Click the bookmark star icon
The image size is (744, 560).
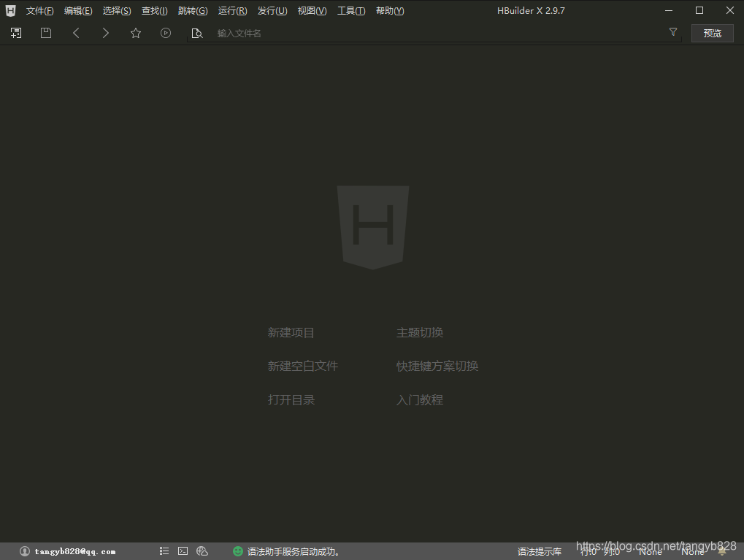[x=136, y=33]
